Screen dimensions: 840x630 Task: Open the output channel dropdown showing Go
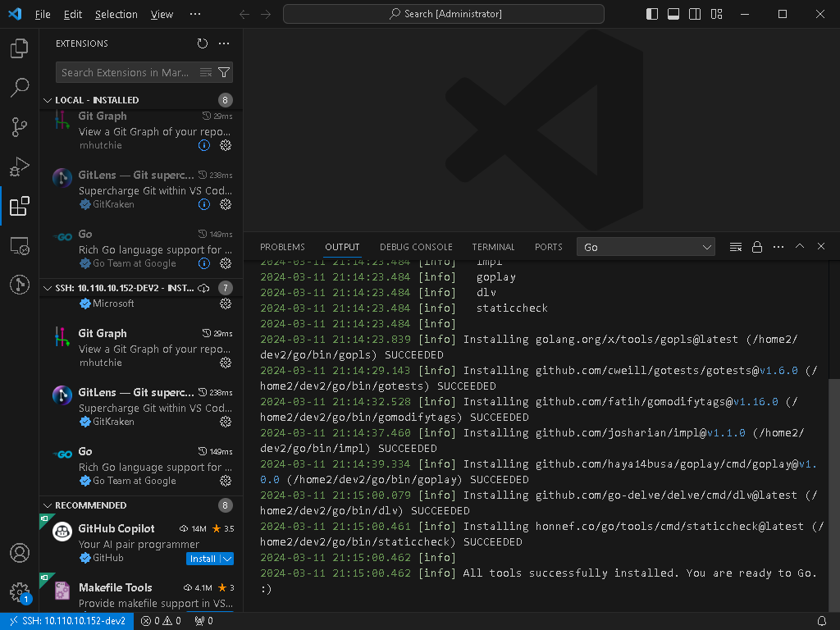(x=646, y=247)
